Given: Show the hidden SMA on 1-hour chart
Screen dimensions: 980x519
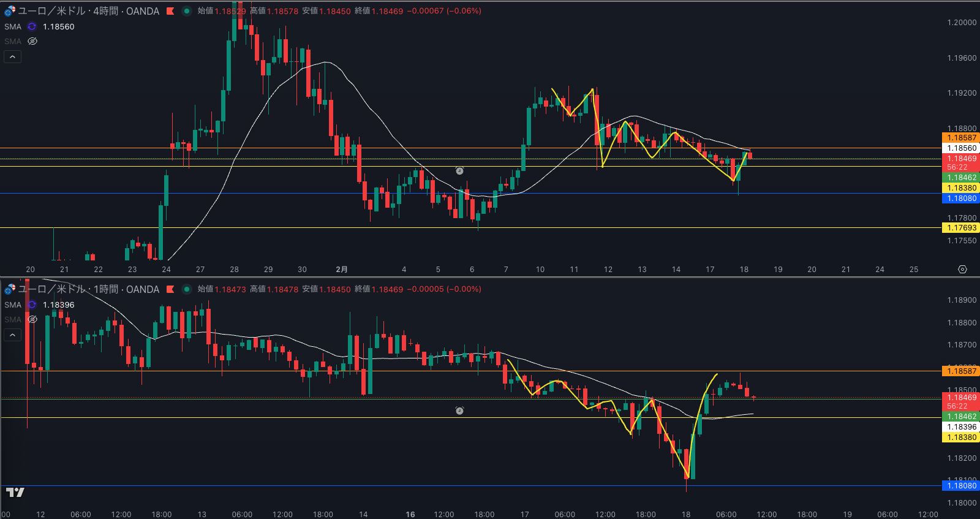Looking at the screenshot, I should click(32, 319).
